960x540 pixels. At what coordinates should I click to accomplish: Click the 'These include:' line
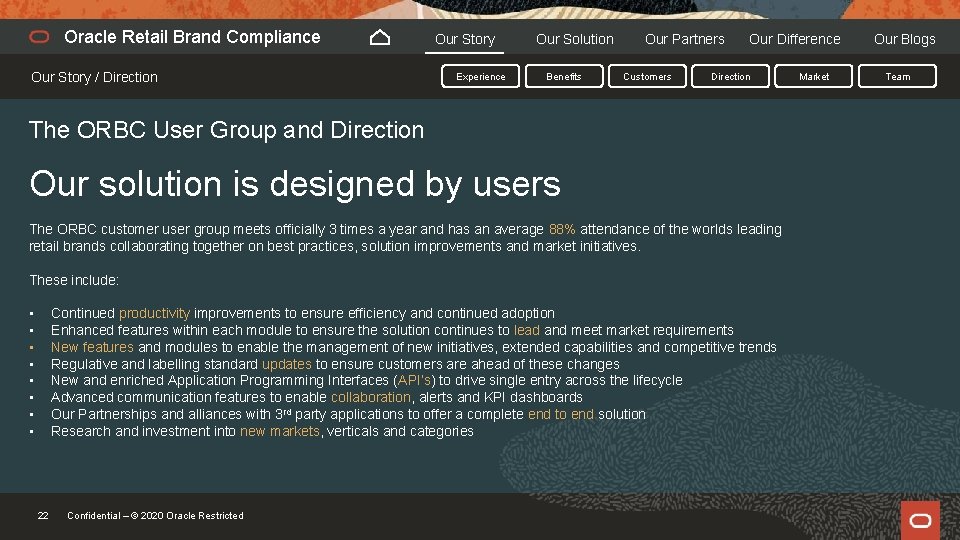74,280
